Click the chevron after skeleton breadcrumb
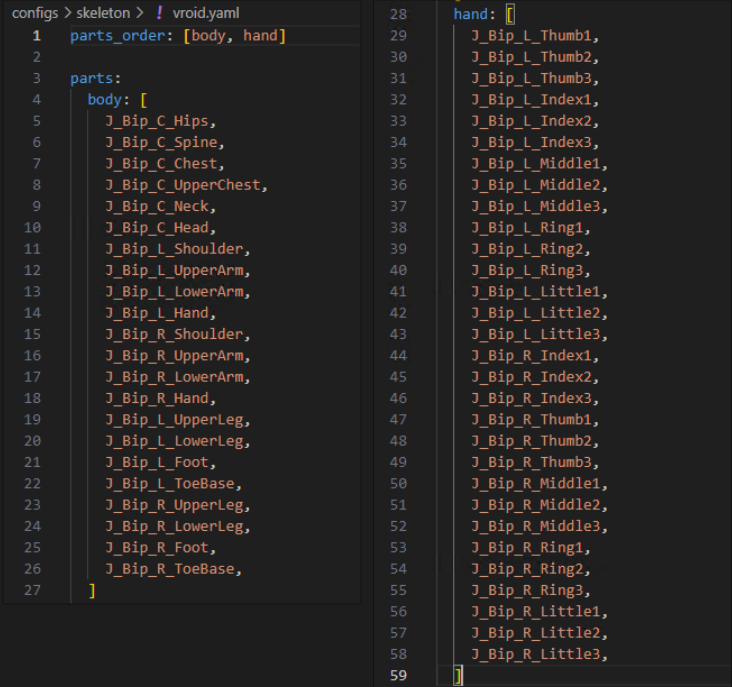Image resolution: width=732 pixels, height=687 pixels. click(139, 13)
